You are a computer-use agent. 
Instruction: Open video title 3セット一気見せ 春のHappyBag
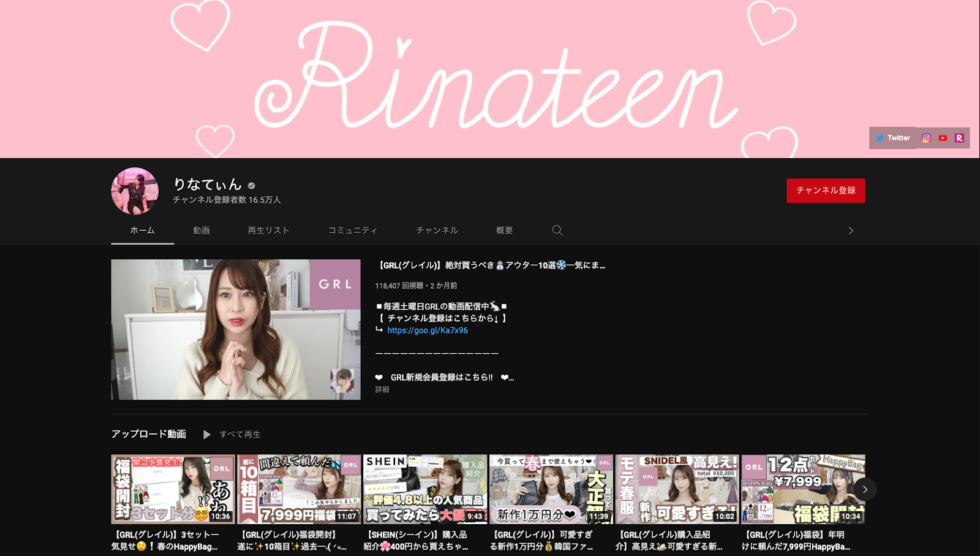(165, 541)
